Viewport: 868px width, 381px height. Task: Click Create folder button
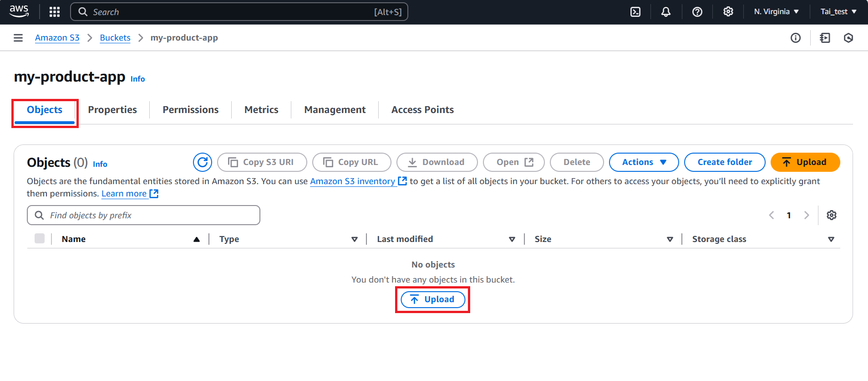pyautogui.click(x=725, y=162)
